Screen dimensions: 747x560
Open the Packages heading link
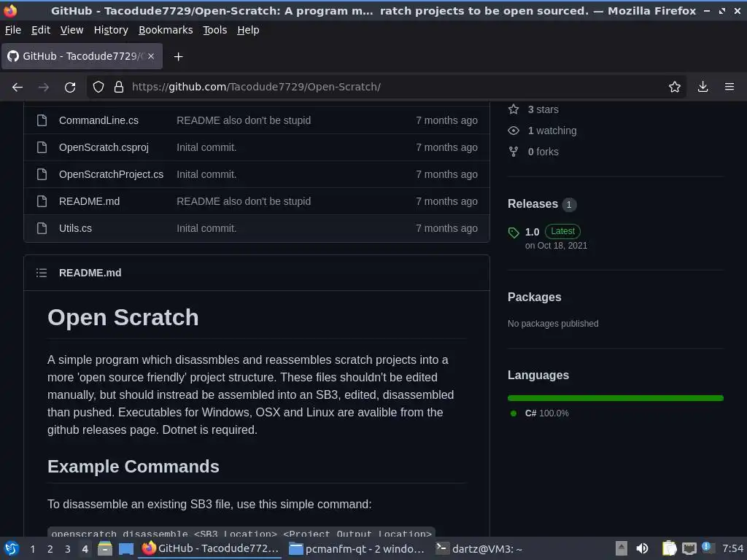535,297
